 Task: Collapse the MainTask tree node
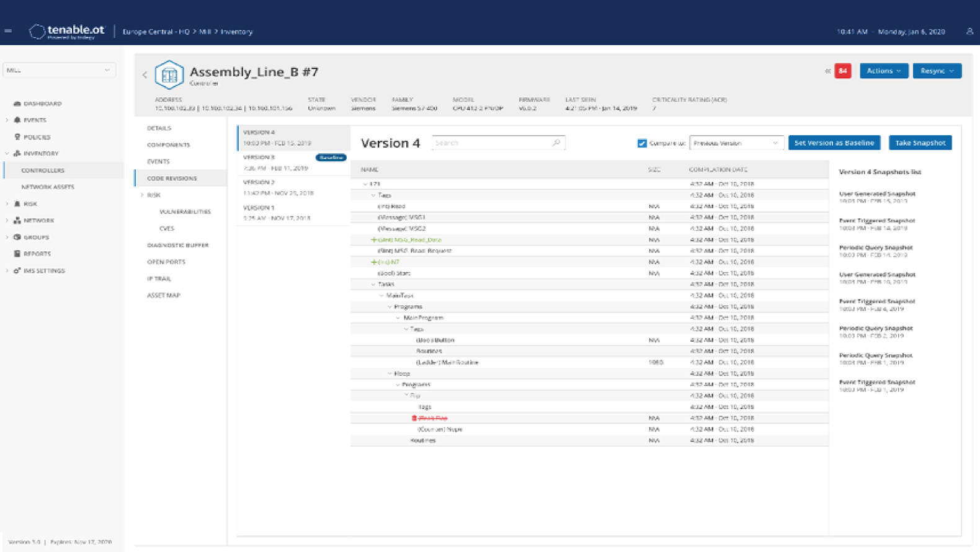coord(381,296)
